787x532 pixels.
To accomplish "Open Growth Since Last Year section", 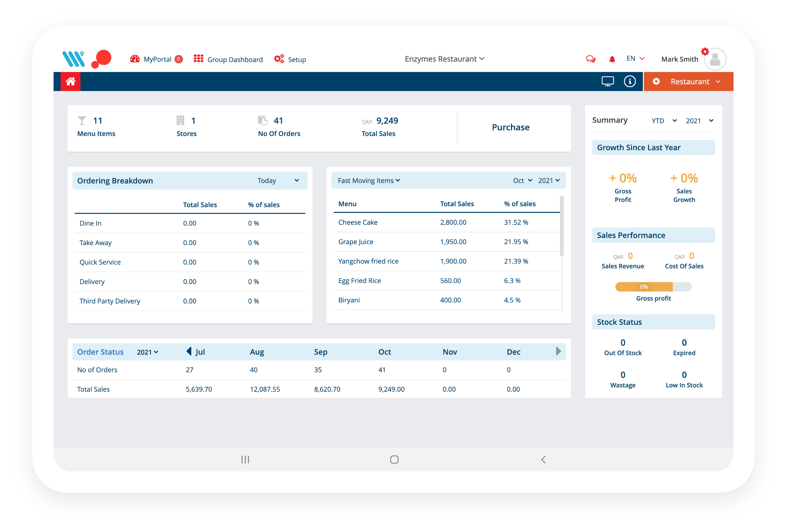I will [653, 147].
